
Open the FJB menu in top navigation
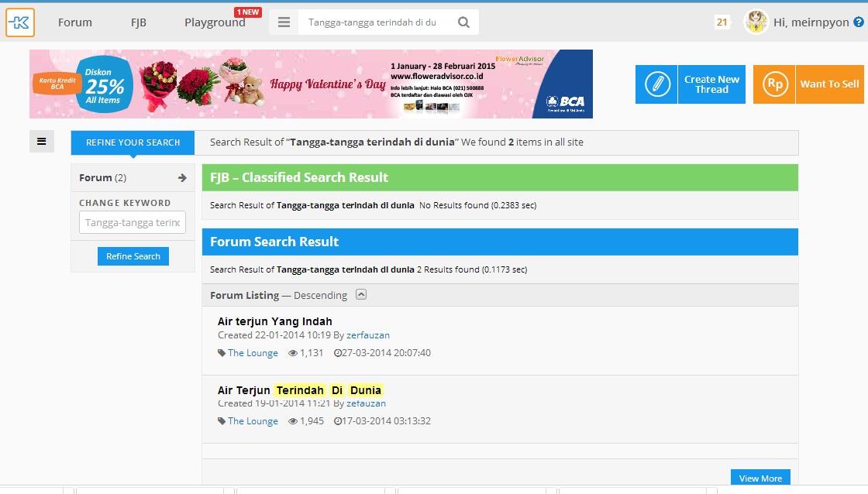tap(139, 22)
